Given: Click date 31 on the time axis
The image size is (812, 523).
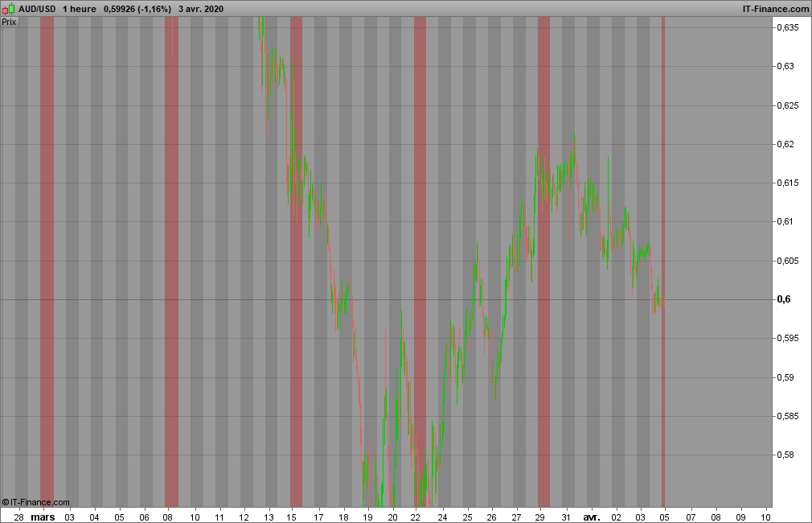Looking at the screenshot, I should (566, 517).
